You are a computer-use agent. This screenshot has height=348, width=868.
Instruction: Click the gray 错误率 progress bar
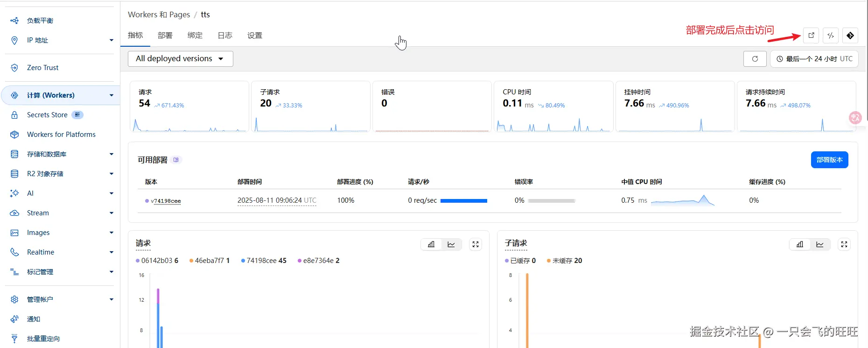552,201
